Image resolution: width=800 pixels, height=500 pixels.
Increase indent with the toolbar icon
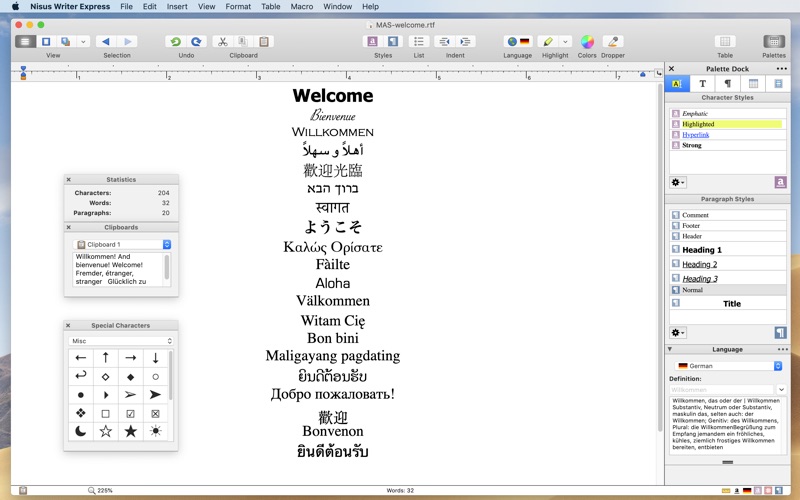[x=465, y=41]
